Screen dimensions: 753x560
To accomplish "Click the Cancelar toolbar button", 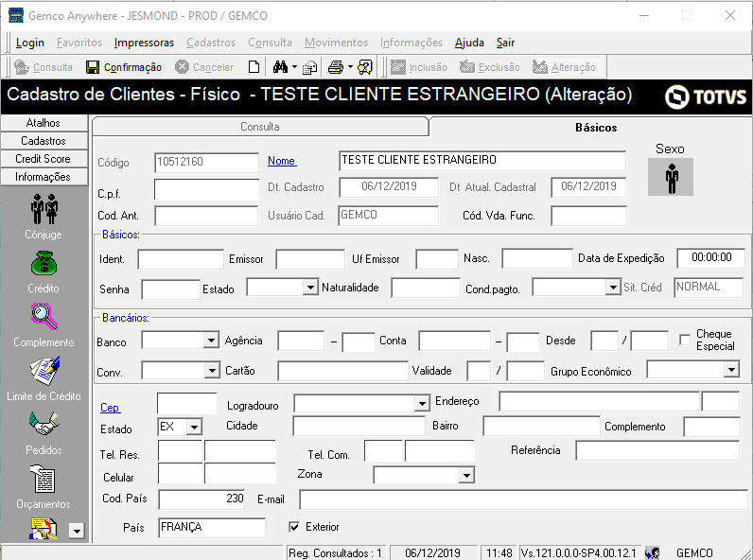I will 204,67.
